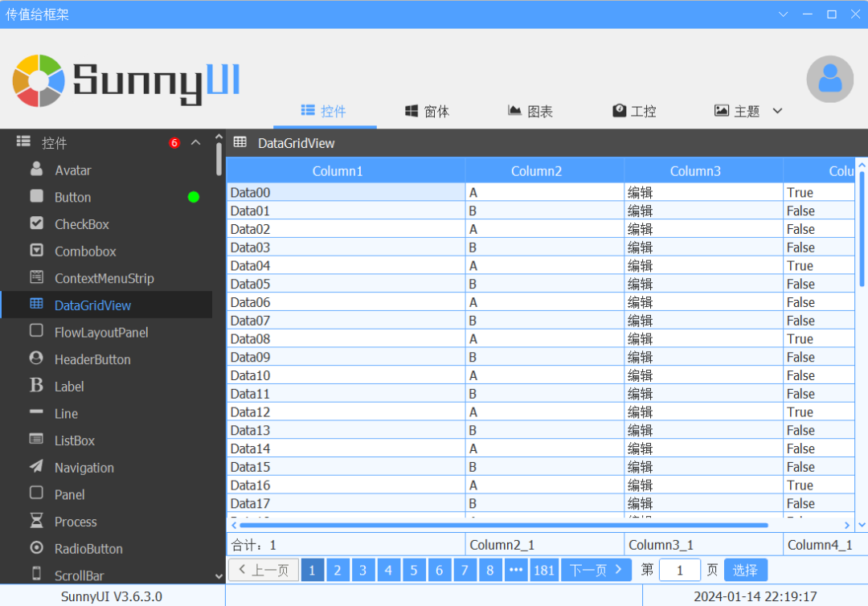Click the table icon in DataGridView title bar
Viewport: 868px width, 606px height.
coord(240,142)
